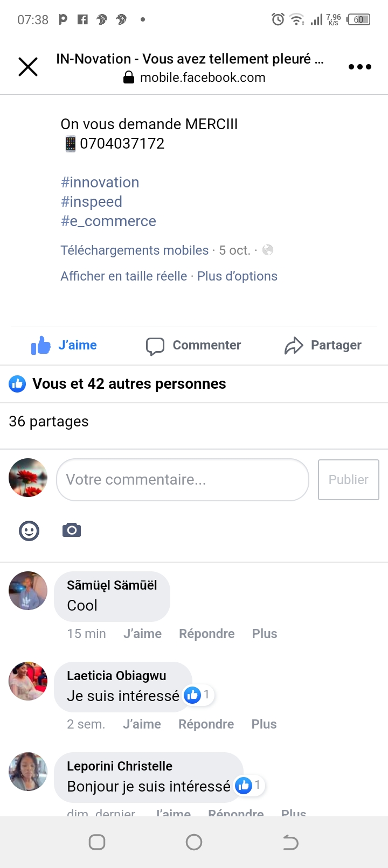Open the 36 partages list
Image resolution: width=388 pixels, height=868 pixels.
click(x=48, y=422)
